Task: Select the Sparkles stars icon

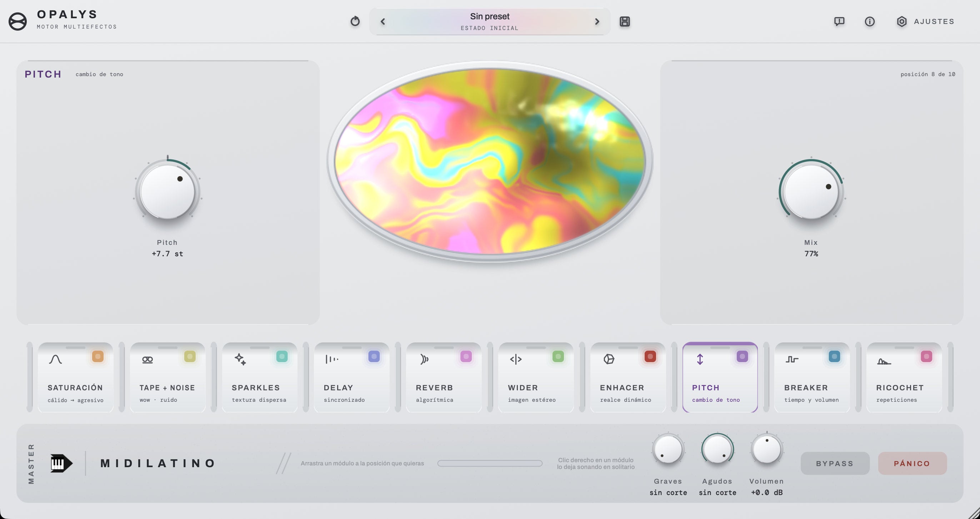Action: click(x=240, y=359)
